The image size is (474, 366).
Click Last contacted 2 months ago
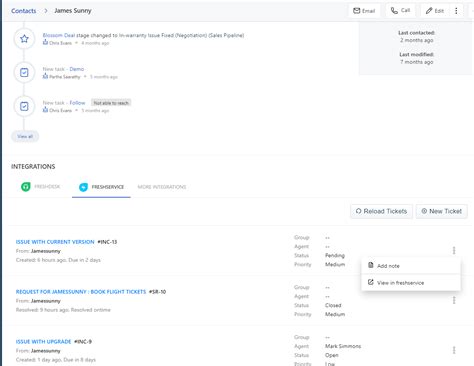pyautogui.click(x=417, y=36)
